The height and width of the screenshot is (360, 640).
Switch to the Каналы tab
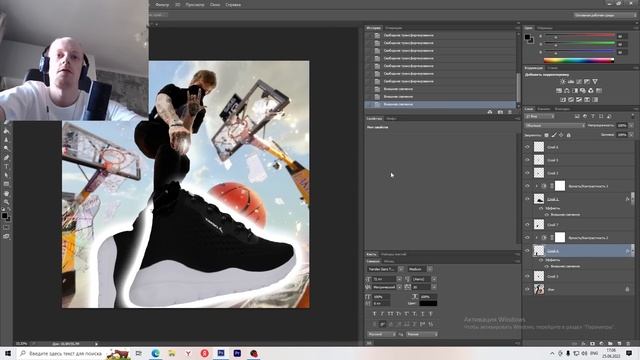(543, 109)
